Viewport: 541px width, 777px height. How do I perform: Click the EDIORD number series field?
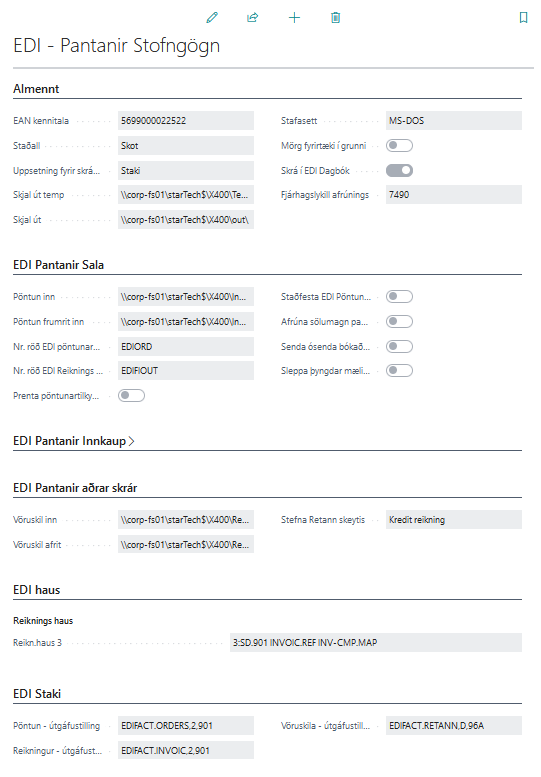point(186,346)
